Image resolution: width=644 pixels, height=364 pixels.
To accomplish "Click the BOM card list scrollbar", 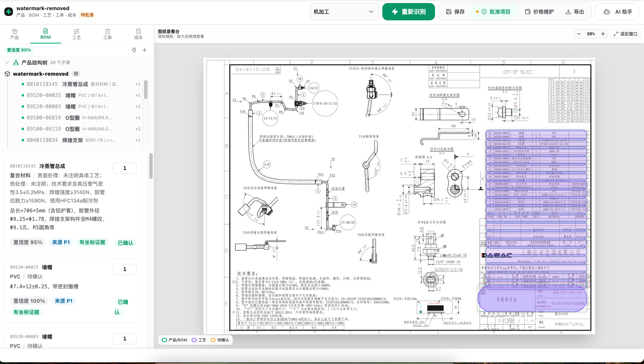I will 151,166.
